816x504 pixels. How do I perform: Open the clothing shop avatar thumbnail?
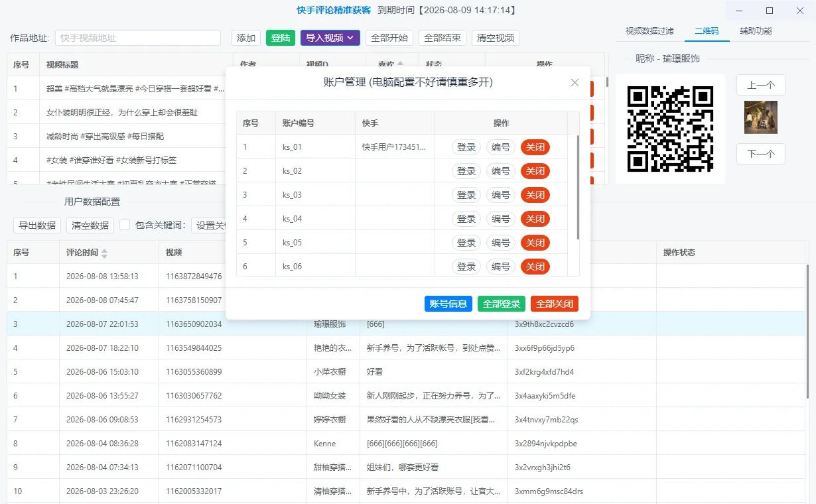(761, 117)
